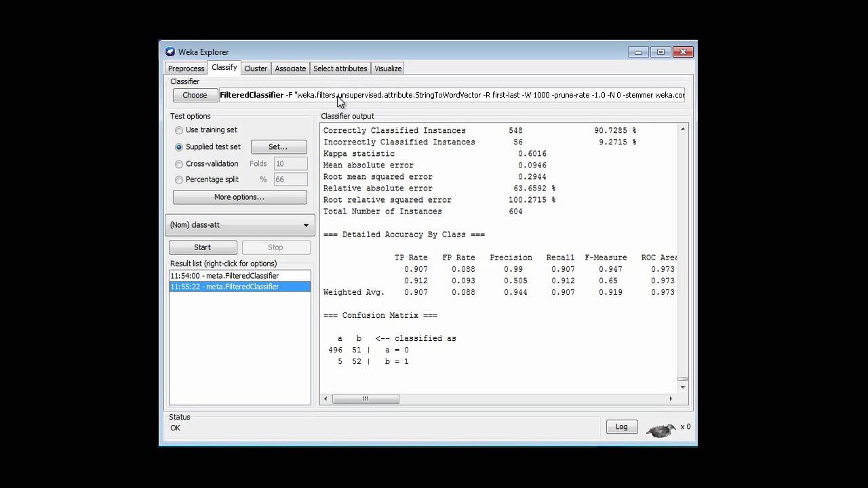868x488 pixels.
Task: Click Total Number of Instances line
Action: 422,211
